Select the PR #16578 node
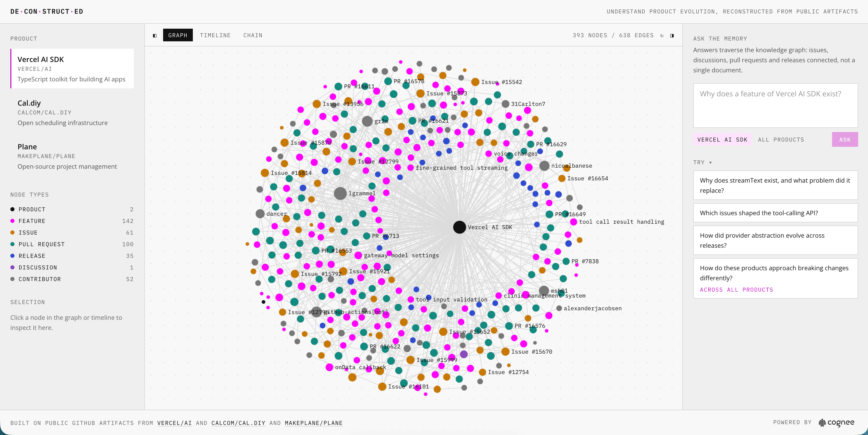The image size is (868, 435). click(388, 81)
